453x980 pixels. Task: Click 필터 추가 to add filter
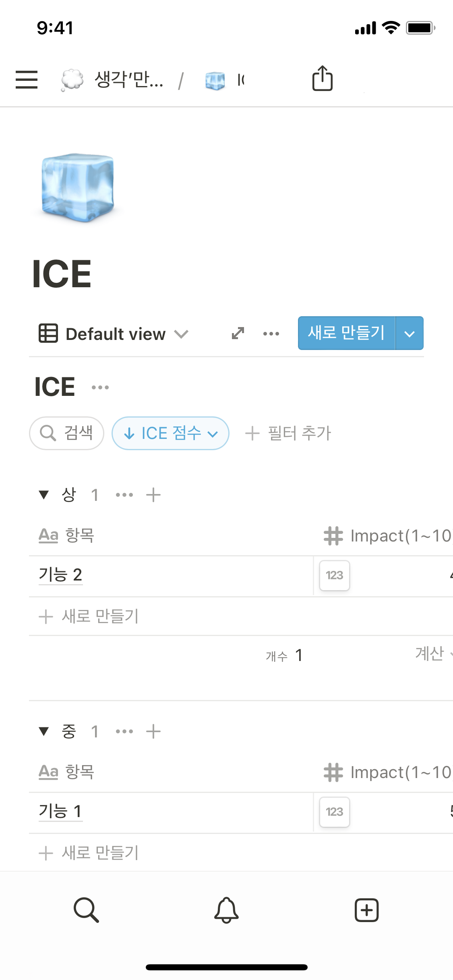(288, 433)
